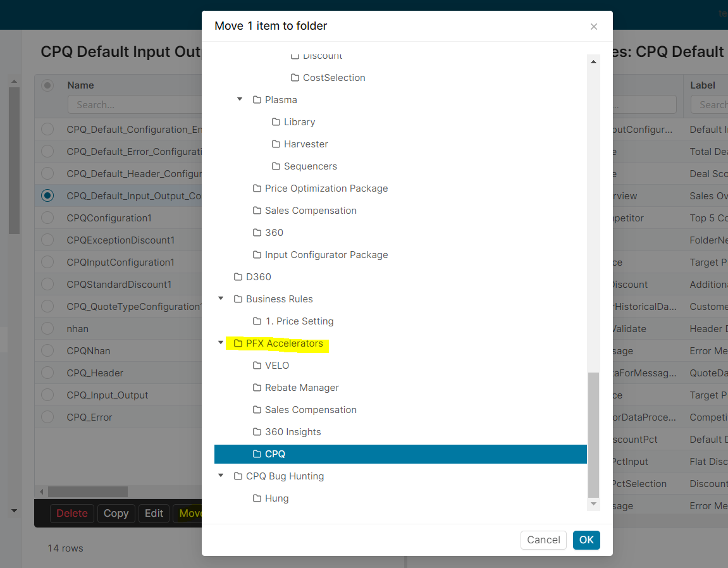Image resolution: width=728 pixels, height=568 pixels.
Task: Collapse the Plasma folder tree node
Action: (x=240, y=99)
